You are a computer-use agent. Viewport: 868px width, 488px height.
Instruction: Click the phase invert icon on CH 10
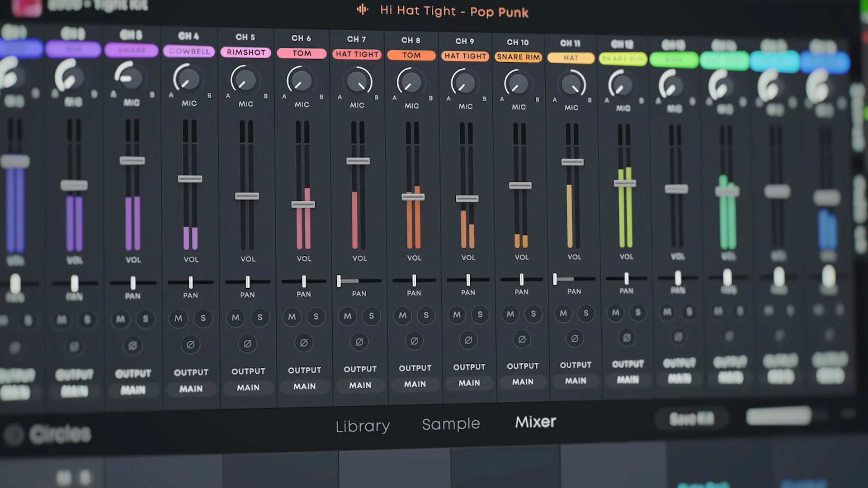point(521,338)
